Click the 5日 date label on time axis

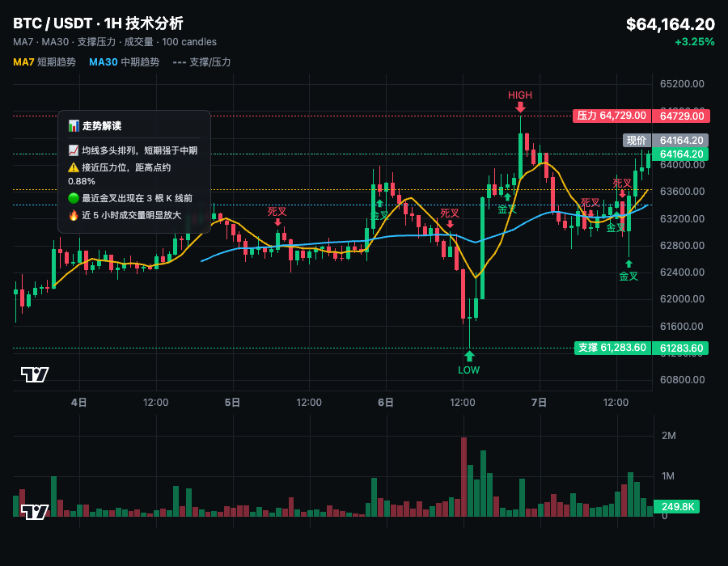pyautogui.click(x=232, y=402)
